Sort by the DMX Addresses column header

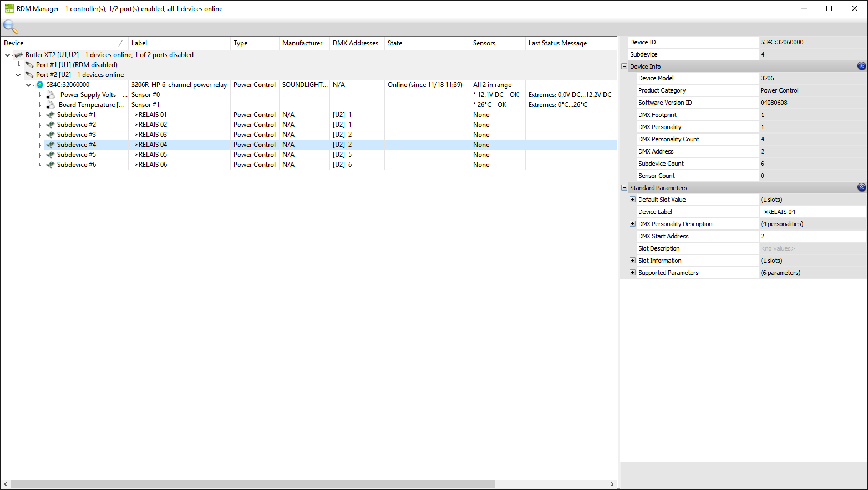tap(356, 43)
